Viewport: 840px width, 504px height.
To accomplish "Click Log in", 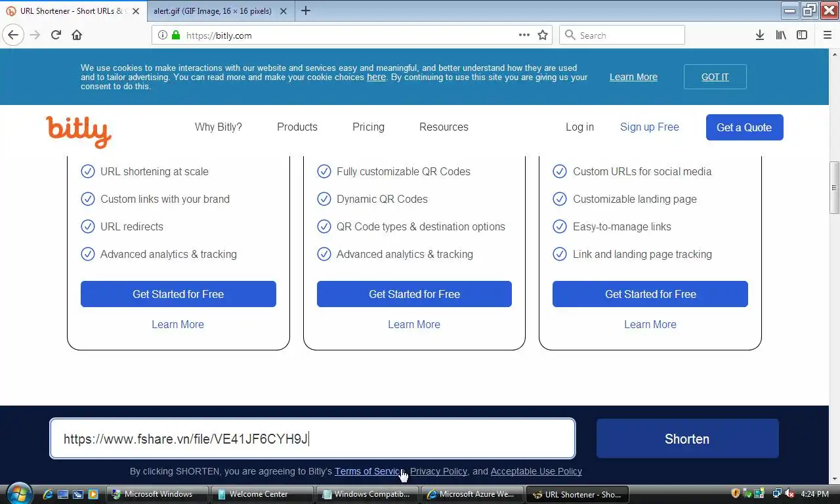I will (579, 127).
